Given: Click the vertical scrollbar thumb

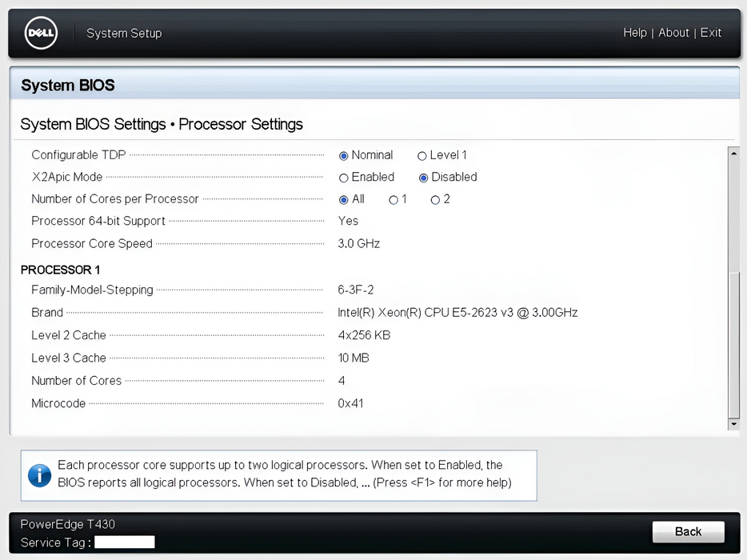Looking at the screenshot, I should 733,344.
